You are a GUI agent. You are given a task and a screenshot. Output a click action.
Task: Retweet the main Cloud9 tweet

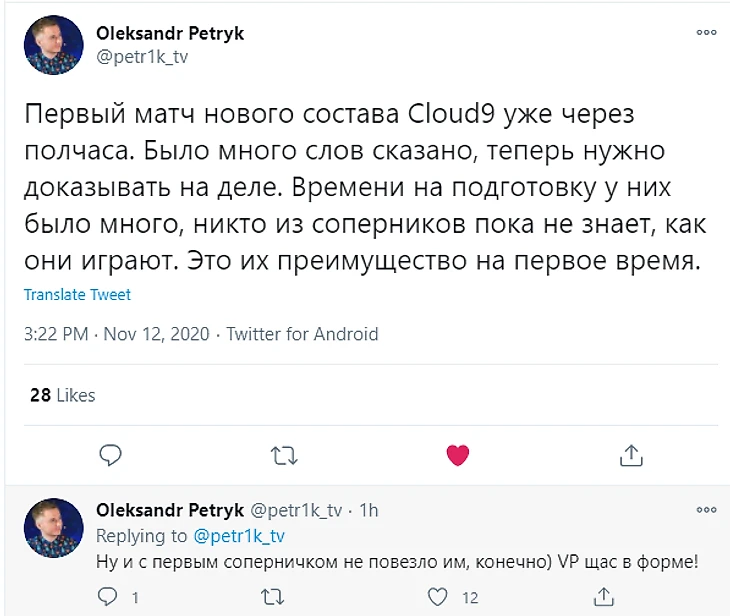(284, 455)
